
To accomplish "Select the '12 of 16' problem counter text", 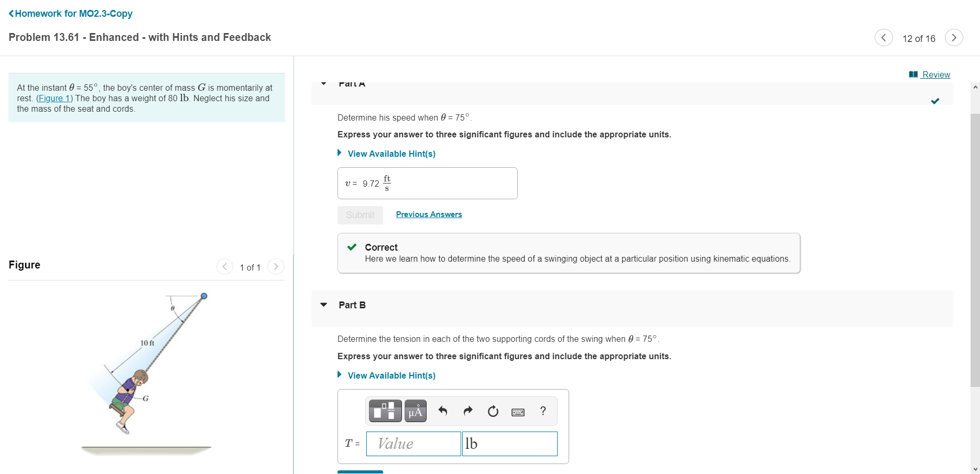I will pos(919,38).
